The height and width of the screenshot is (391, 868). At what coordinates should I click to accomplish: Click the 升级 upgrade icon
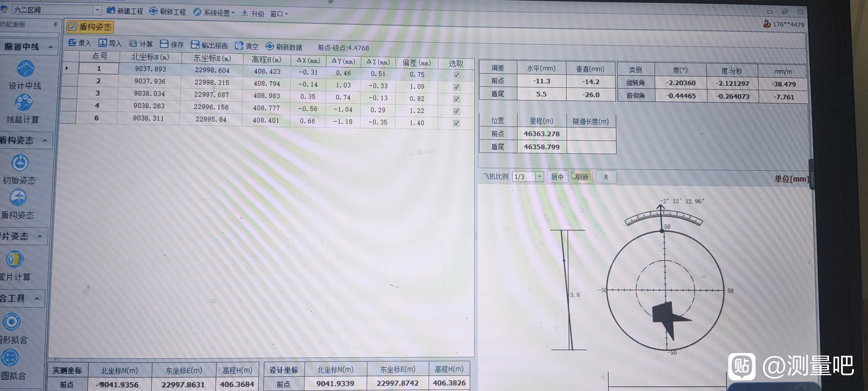[245, 13]
